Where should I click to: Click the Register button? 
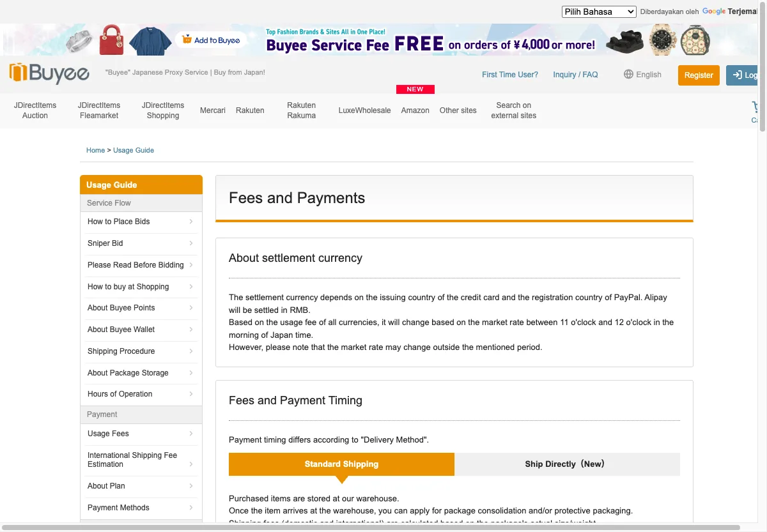coord(699,75)
